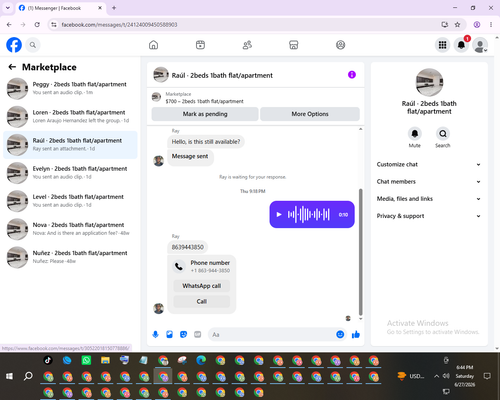Click the chat scrollbar thumb
500x400 pixels.
click(x=360, y=252)
